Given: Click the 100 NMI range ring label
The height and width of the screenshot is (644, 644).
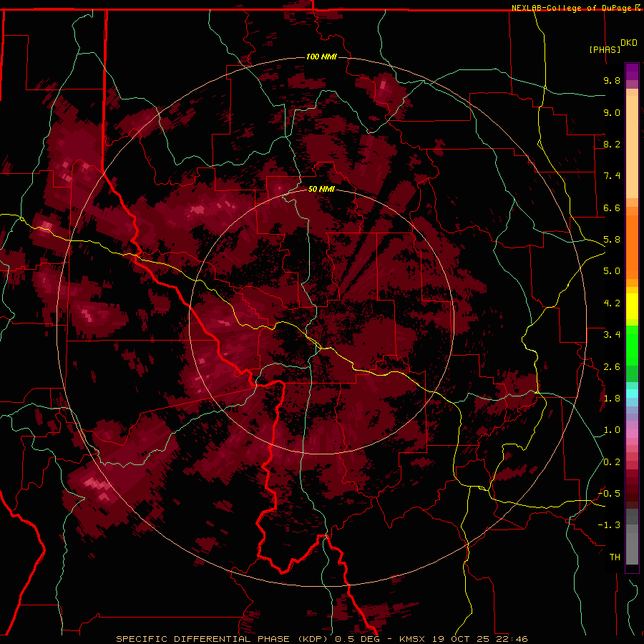Looking at the screenshot, I should [x=321, y=57].
